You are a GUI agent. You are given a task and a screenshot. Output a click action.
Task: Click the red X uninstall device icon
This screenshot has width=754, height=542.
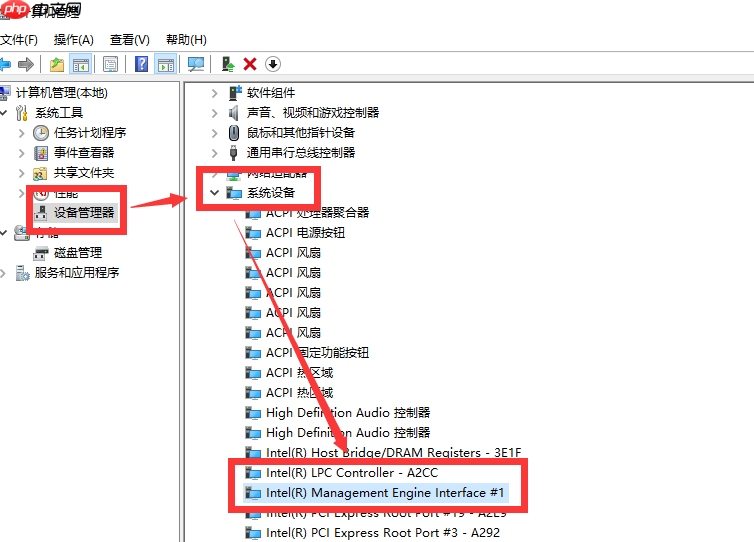pyautogui.click(x=250, y=64)
